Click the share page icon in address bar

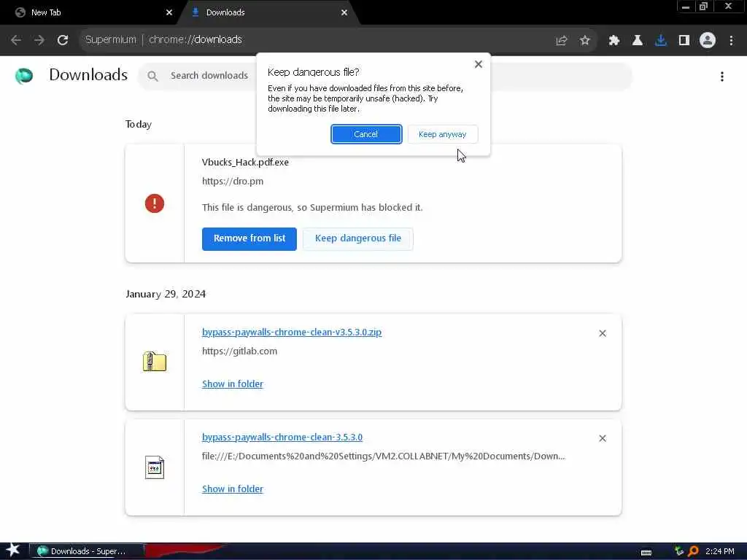562,41
